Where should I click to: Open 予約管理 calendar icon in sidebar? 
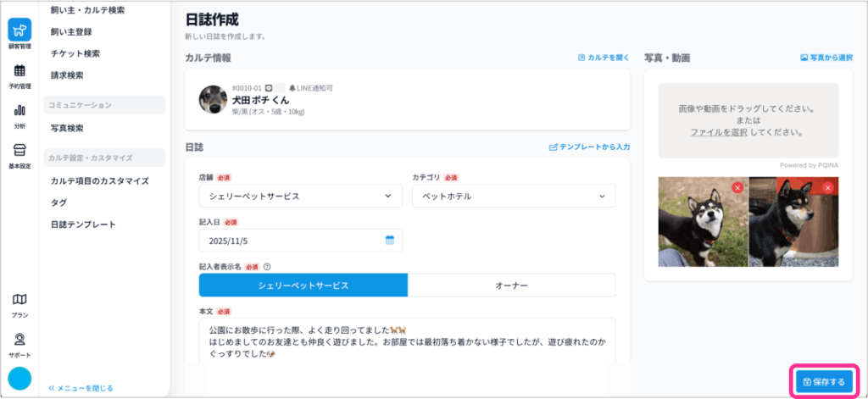19,75
